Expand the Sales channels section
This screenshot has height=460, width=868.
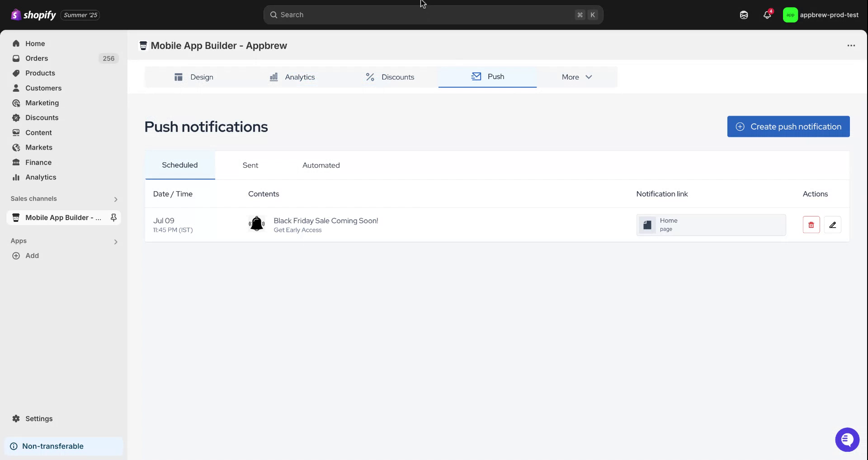coord(116,199)
